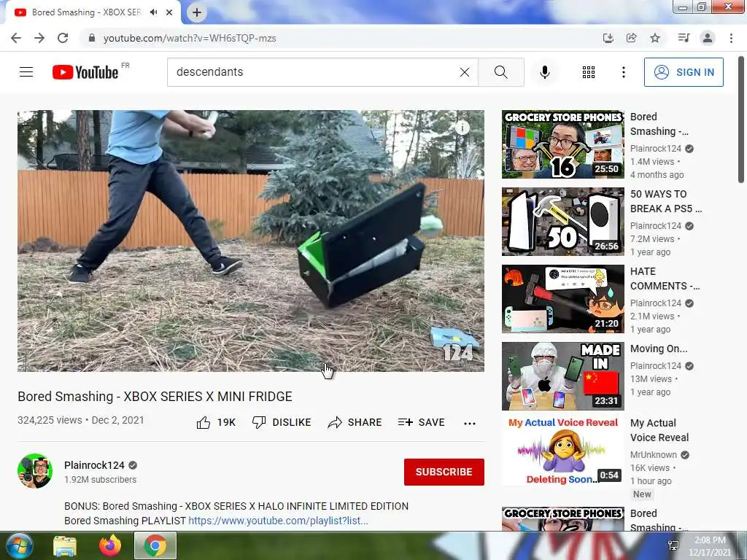747x560 pixels.
Task: Go back in Chrome history
Action: coord(16,38)
